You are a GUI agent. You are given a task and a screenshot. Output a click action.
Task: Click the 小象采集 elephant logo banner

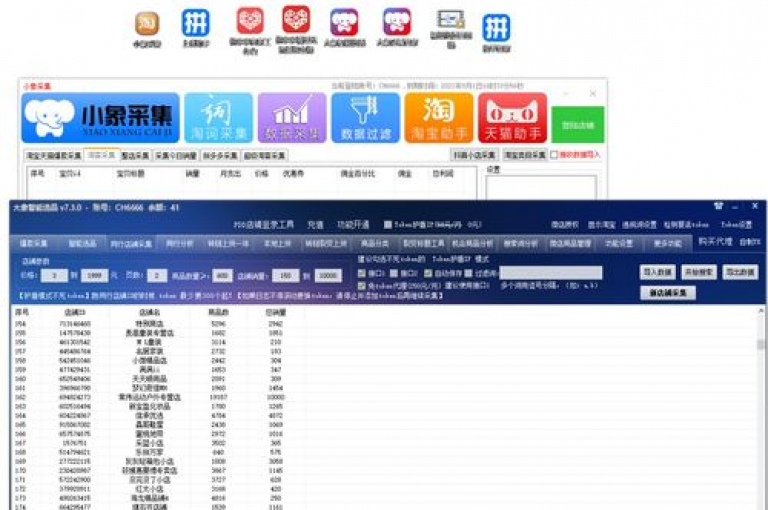tap(100, 118)
